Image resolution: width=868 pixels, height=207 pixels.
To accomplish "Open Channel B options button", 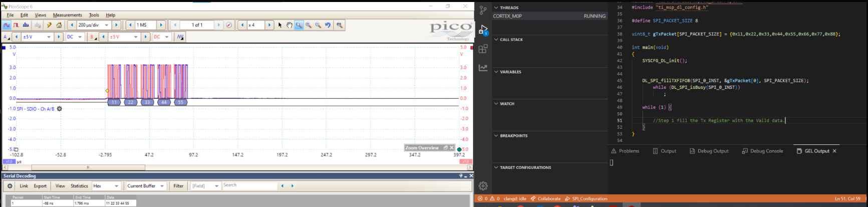I will click(x=93, y=37).
